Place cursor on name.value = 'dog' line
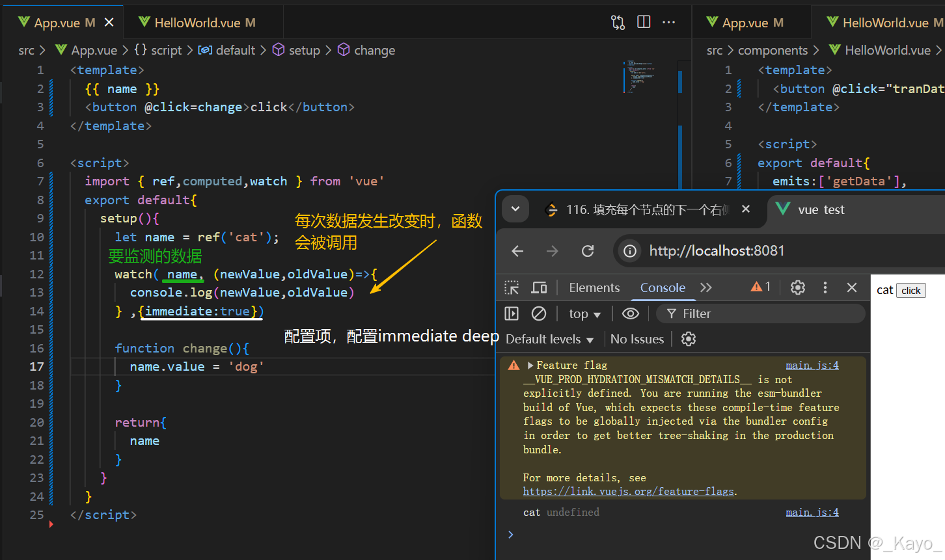945x560 pixels. (x=197, y=367)
